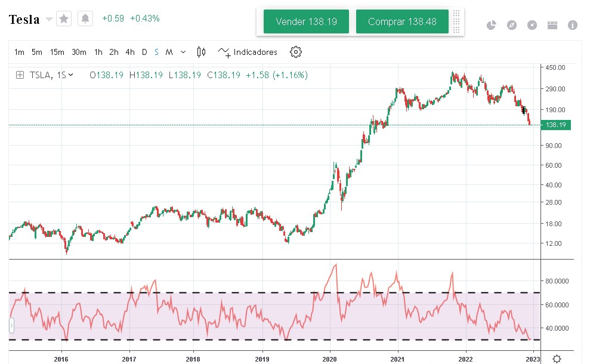This screenshot has width=590, height=364.
Task: Select the 4h timeframe option
Action: tap(129, 52)
